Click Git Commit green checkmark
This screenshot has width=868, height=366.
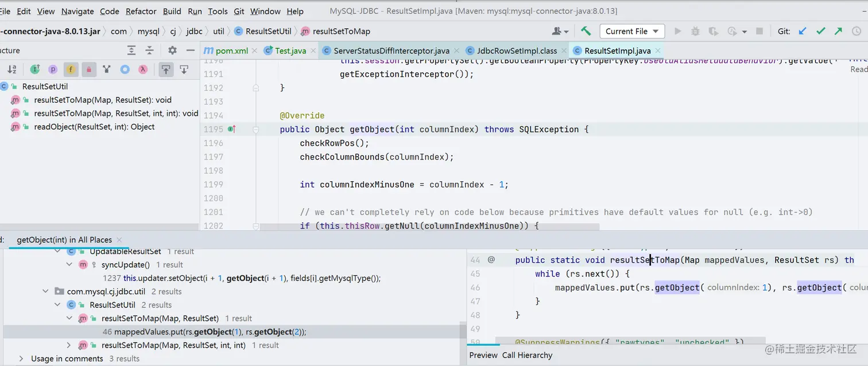(821, 31)
